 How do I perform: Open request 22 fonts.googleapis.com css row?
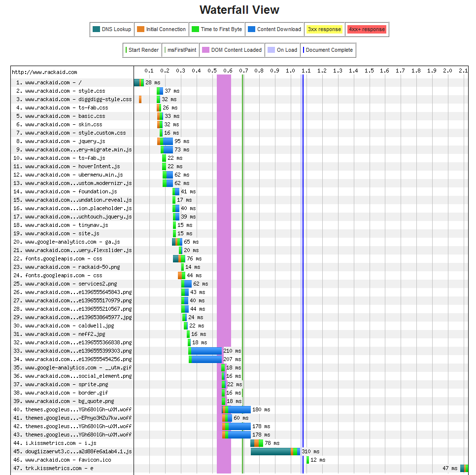click(x=64, y=258)
